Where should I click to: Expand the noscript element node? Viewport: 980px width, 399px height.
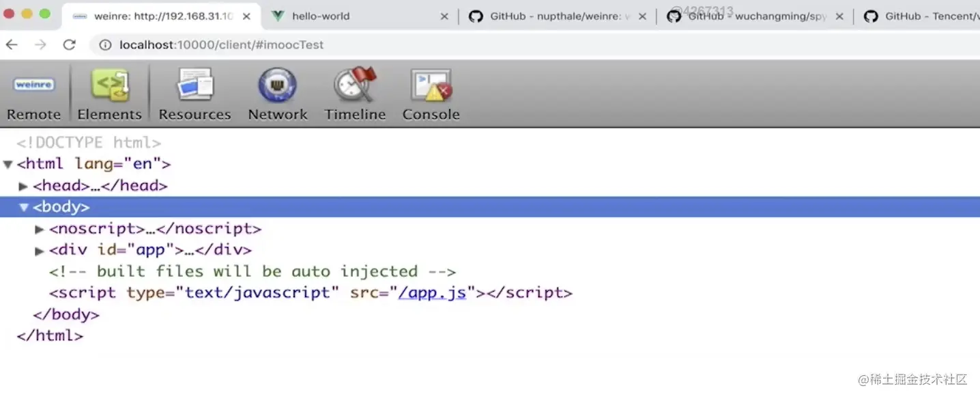(40, 229)
